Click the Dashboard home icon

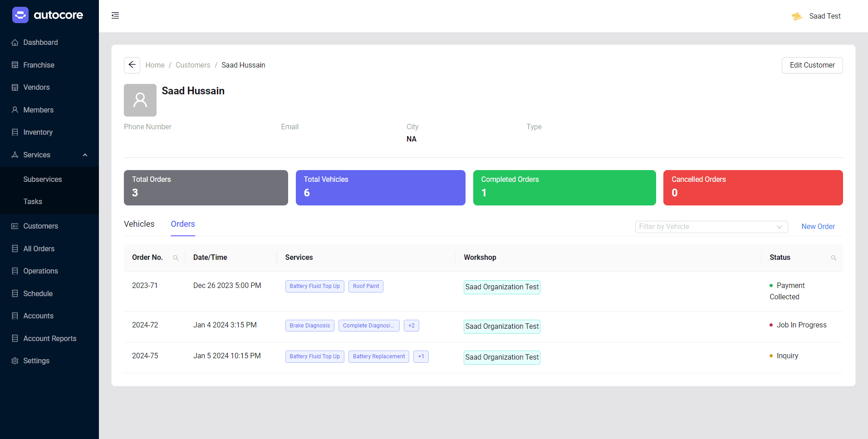pos(15,43)
